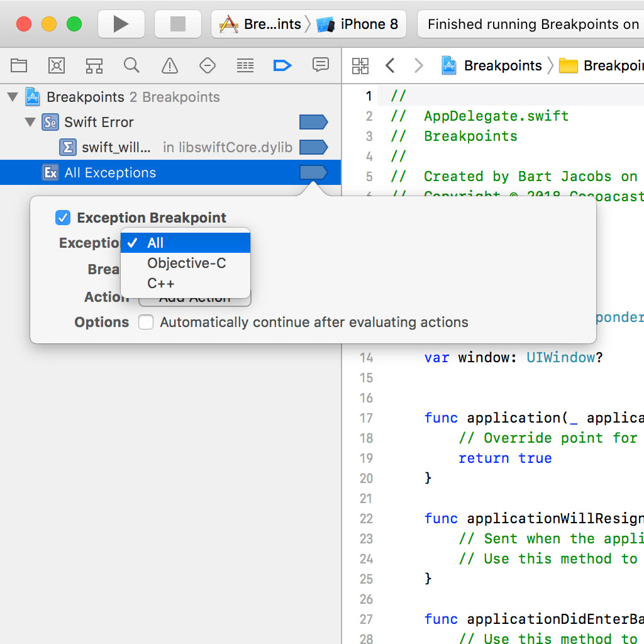
Task: Enable automatically continue after evaluating actions
Action: pos(145,322)
